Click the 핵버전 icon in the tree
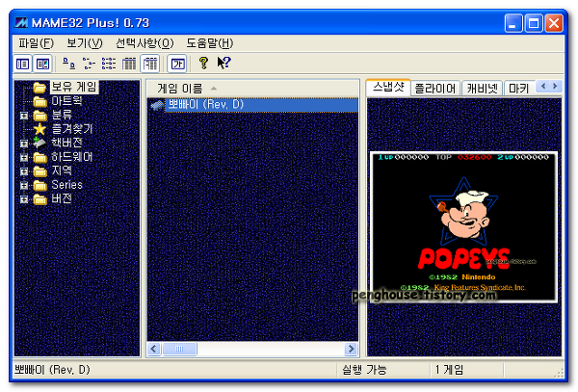Image resolution: width=578 pixels, height=392 pixels. tap(39, 143)
